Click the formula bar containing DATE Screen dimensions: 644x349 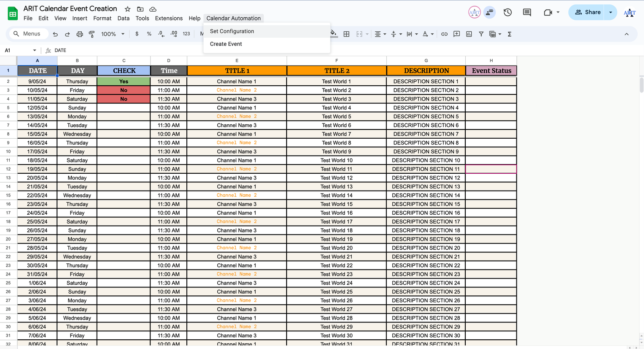point(346,50)
